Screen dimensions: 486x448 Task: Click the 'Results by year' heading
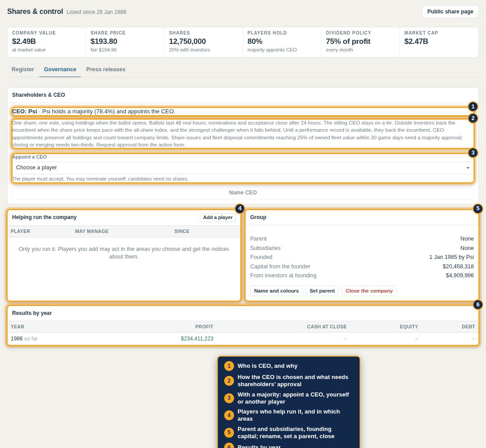[32, 313]
